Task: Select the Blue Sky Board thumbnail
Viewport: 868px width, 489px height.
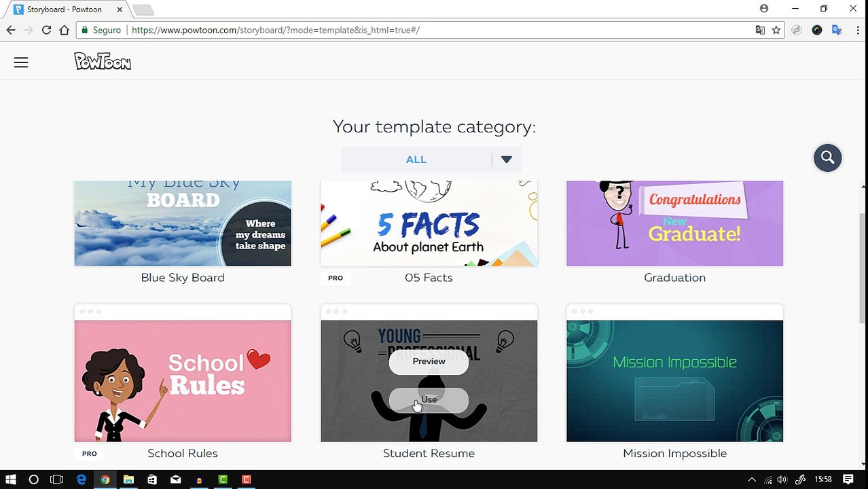Action: point(183,223)
